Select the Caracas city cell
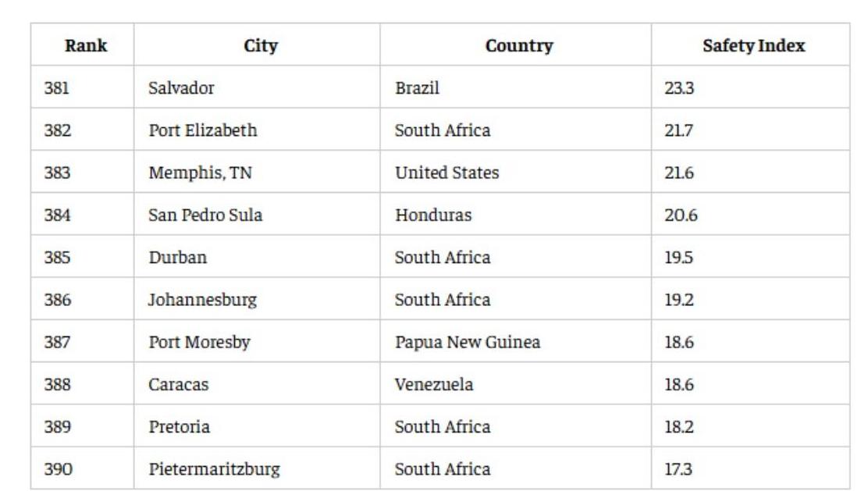This screenshot has height=491, width=868. [x=179, y=385]
